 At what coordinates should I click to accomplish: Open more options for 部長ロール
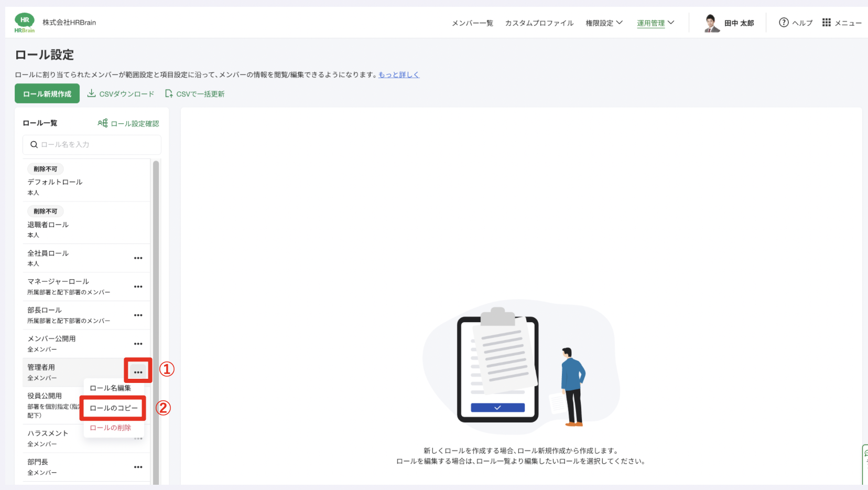click(x=138, y=315)
